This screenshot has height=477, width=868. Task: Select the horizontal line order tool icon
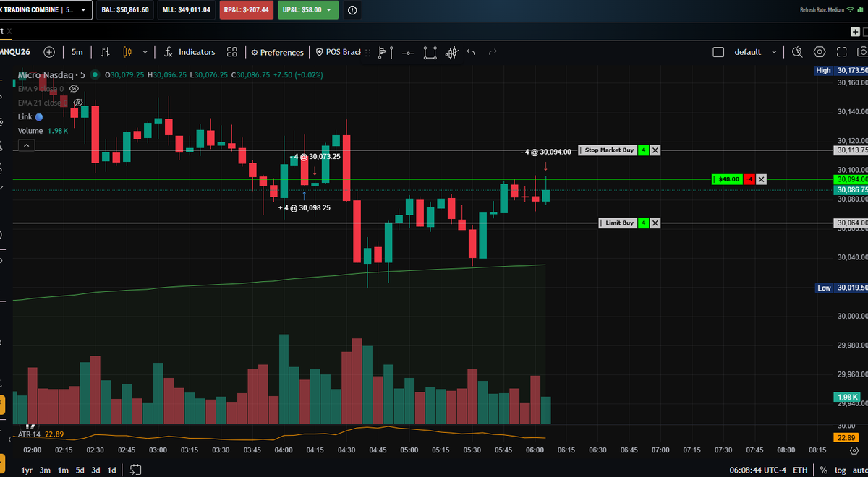coord(409,52)
